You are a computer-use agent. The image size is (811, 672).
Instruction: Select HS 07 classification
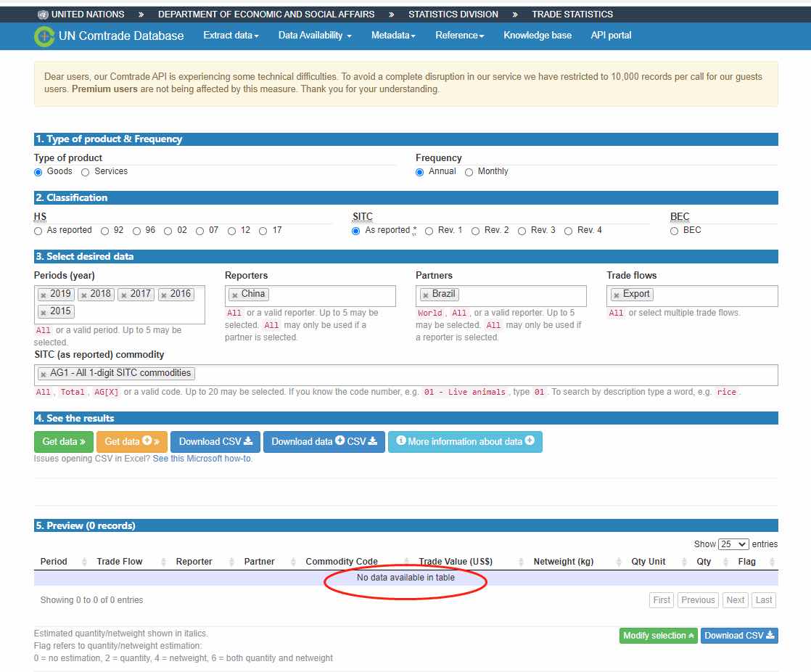tap(200, 231)
